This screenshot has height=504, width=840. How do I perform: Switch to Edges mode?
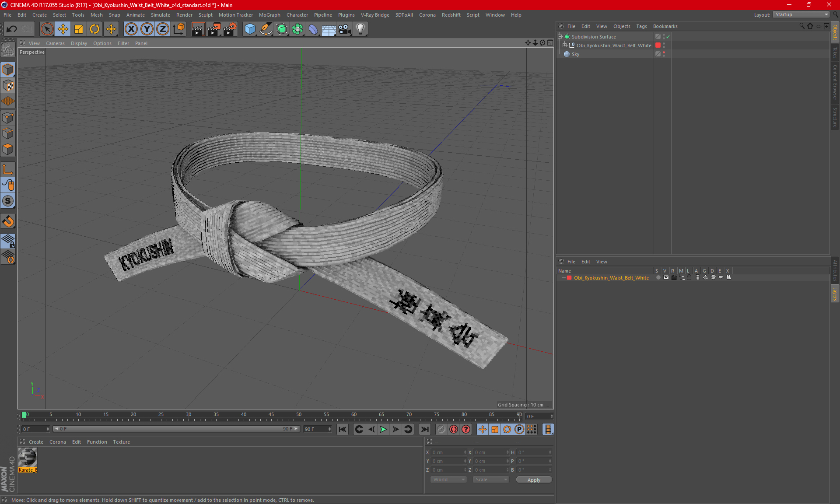[x=8, y=133]
